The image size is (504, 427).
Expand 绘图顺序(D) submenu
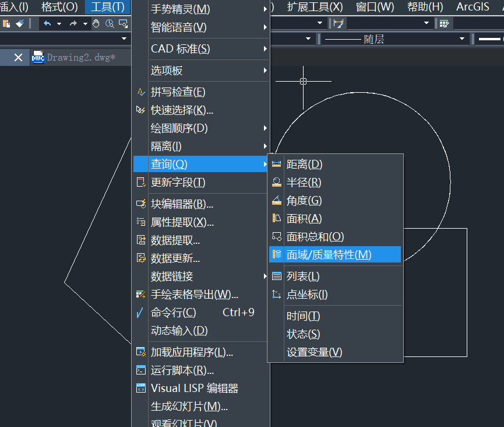[x=202, y=128]
